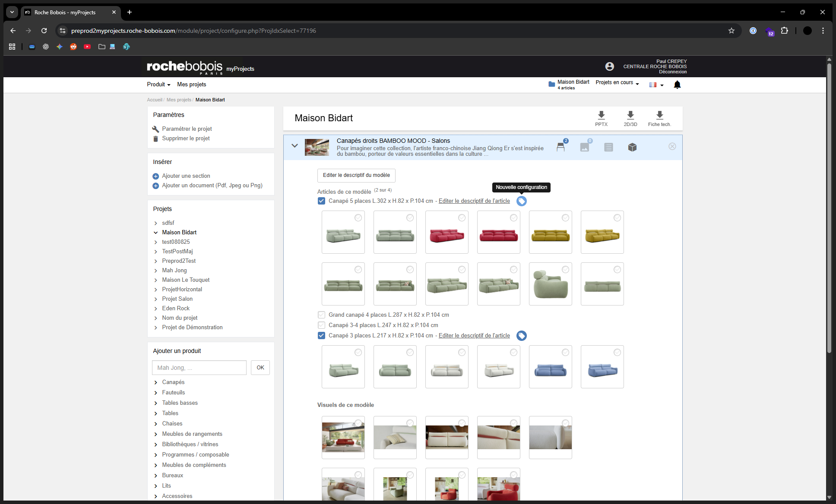Uncheck the Canapé 5 places article
The image size is (836, 504).
[x=321, y=201]
